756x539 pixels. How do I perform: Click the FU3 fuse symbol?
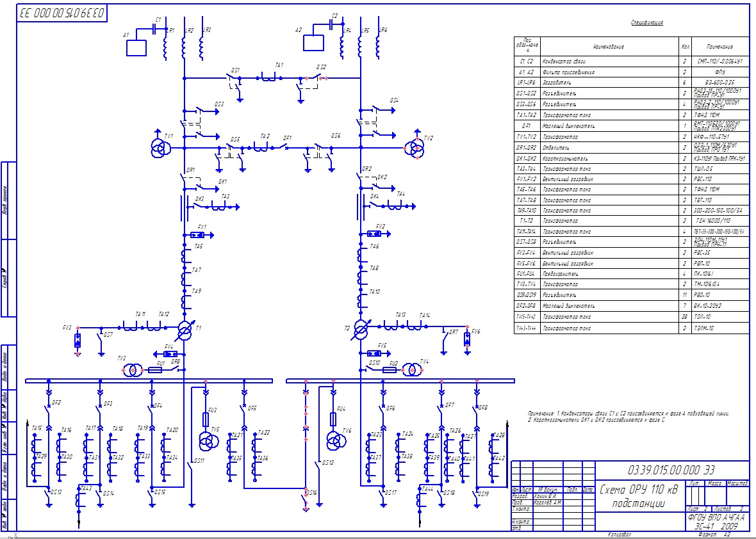click(206, 419)
